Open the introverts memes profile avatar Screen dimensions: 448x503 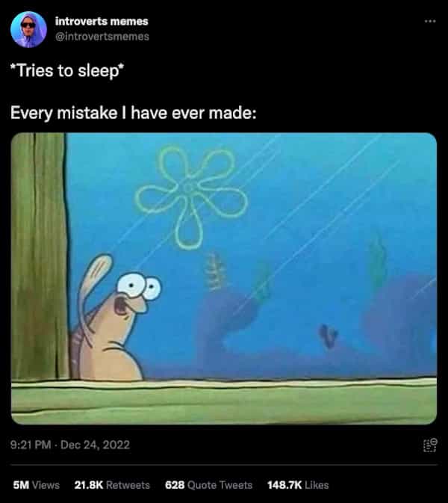pyautogui.click(x=29, y=29)
